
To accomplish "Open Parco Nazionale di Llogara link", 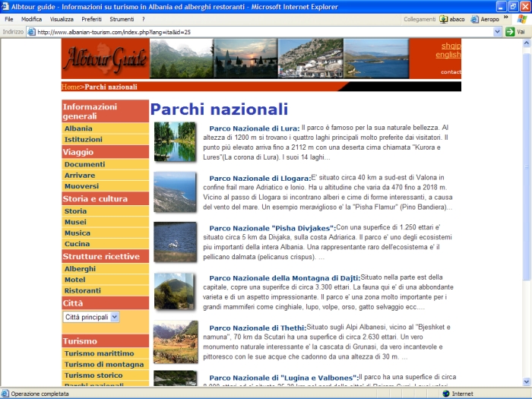I will (x=260, y=178).
